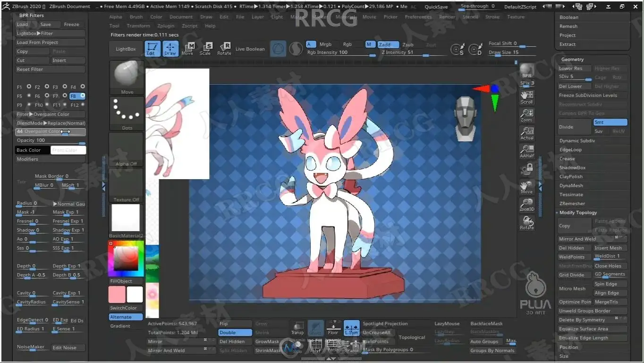
Task: Open the Document menu
Action: (x=181, y=17)
